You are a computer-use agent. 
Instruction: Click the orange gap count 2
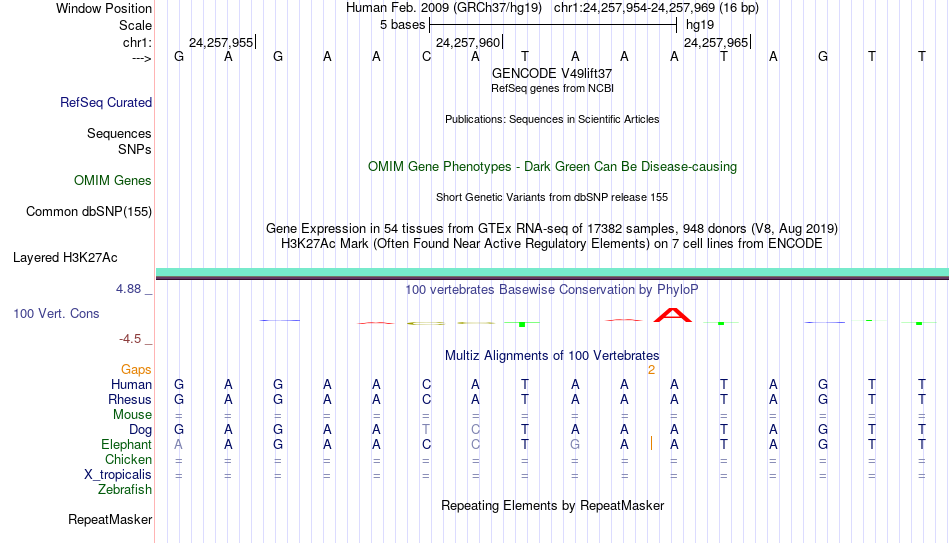point(651,370)
